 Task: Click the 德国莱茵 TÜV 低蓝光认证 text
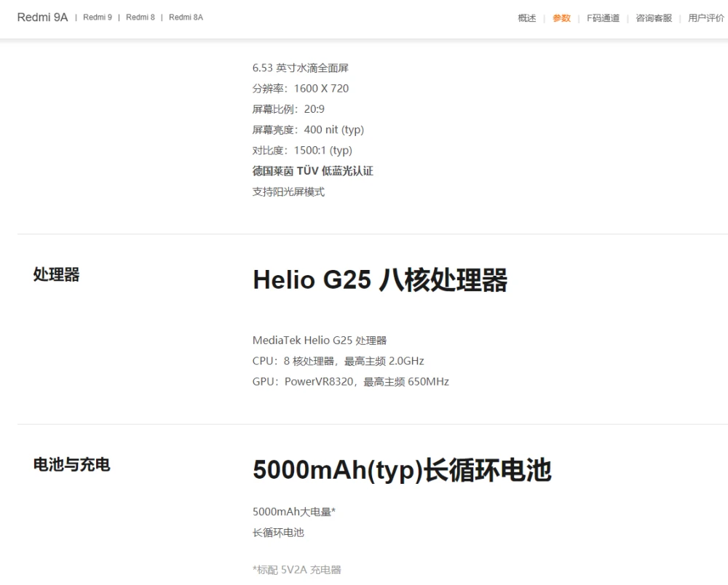[x=312, y=170]
